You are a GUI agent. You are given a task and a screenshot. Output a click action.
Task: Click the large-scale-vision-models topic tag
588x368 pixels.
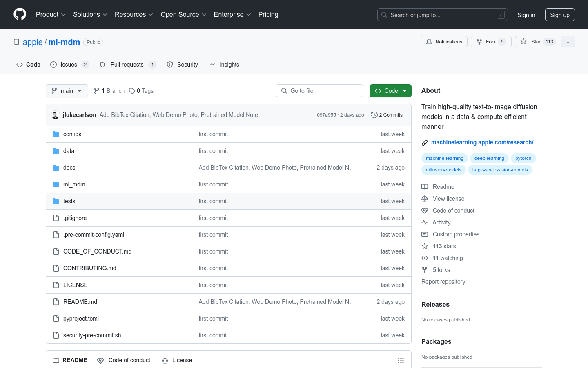pyautogui.click(x=500, y=170)
